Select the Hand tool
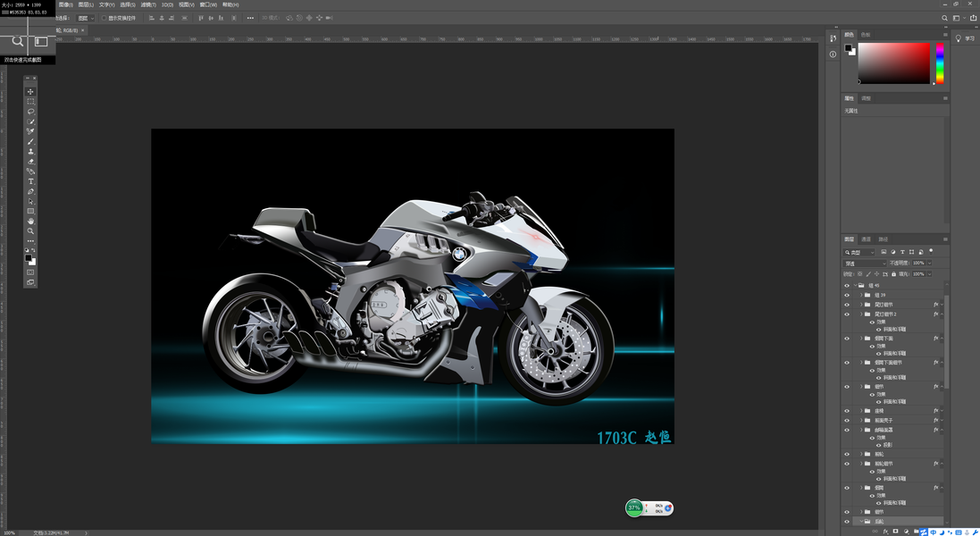The height and width of the screenshot is (536, 980). [30, 222]
